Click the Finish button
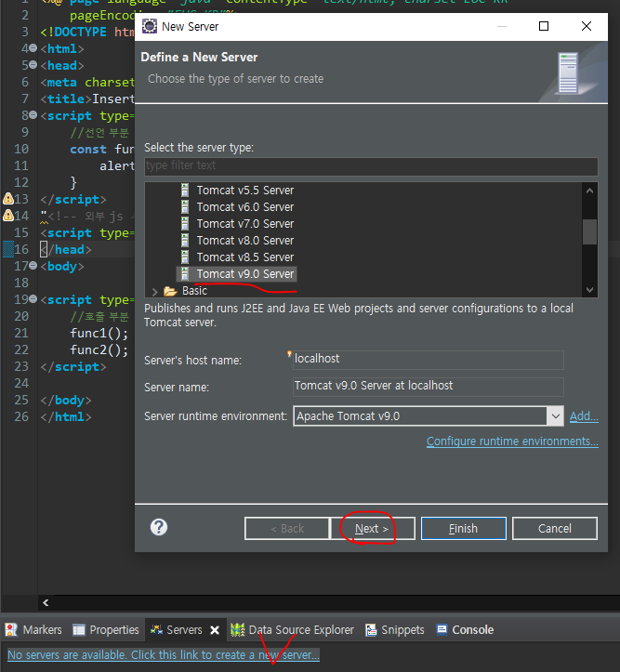This screenshot has height=672, width=620. pyautogui.click(x=463, y=529)
